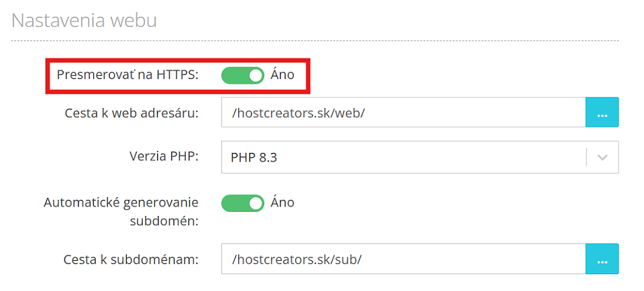Click the Verzia PHP label
The image size is (644, 291).
tap(164, 156)
